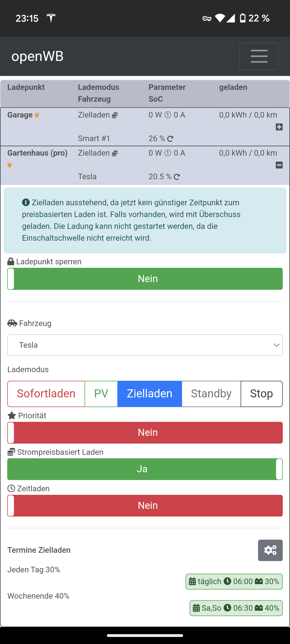Open the hamburger navigation menu
The width and height of the screenshot is (290, 644).
coord(259,56)
